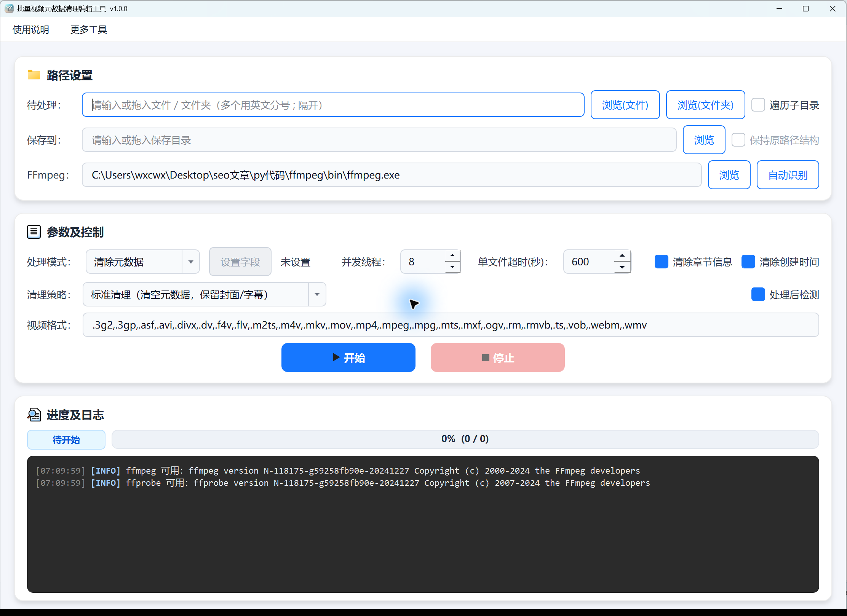
Task: Click the 浏览(文件夹) button
Action: pos(705,105)
